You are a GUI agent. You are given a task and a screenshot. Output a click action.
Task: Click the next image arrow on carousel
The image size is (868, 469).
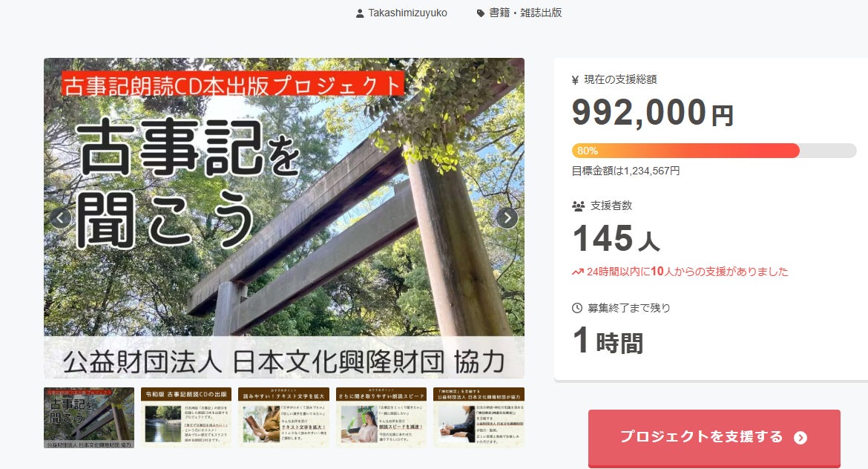click(x=507, y=218)
